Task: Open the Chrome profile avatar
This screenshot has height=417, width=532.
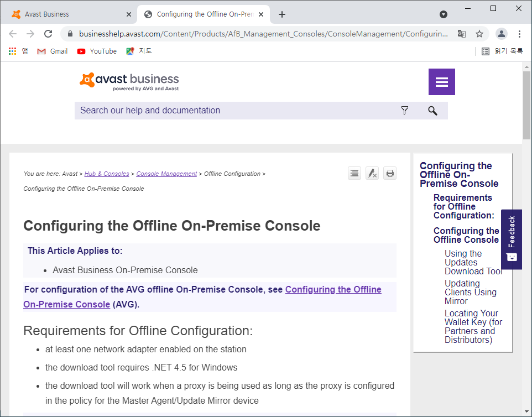Action: [501, 34]
